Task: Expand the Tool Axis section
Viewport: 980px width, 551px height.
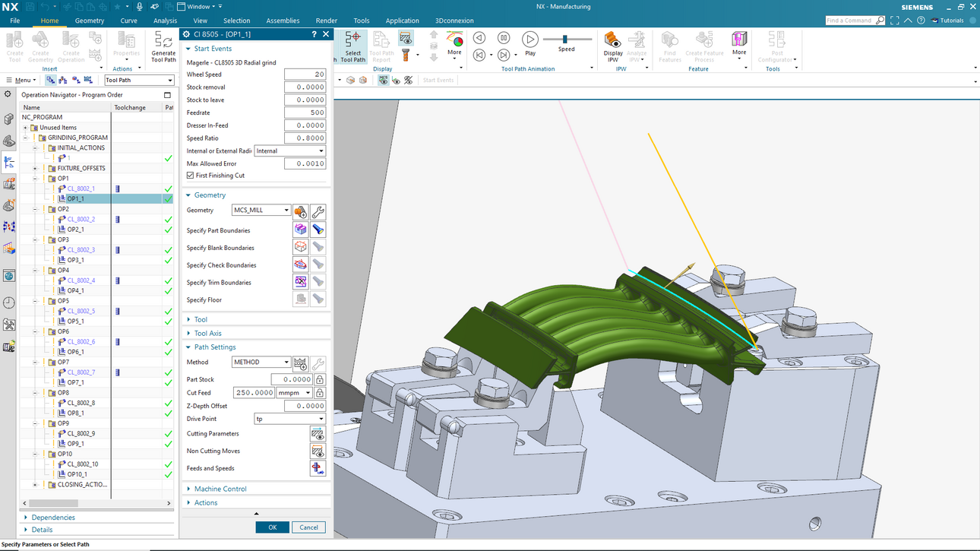Action: (x=207, y=334)
